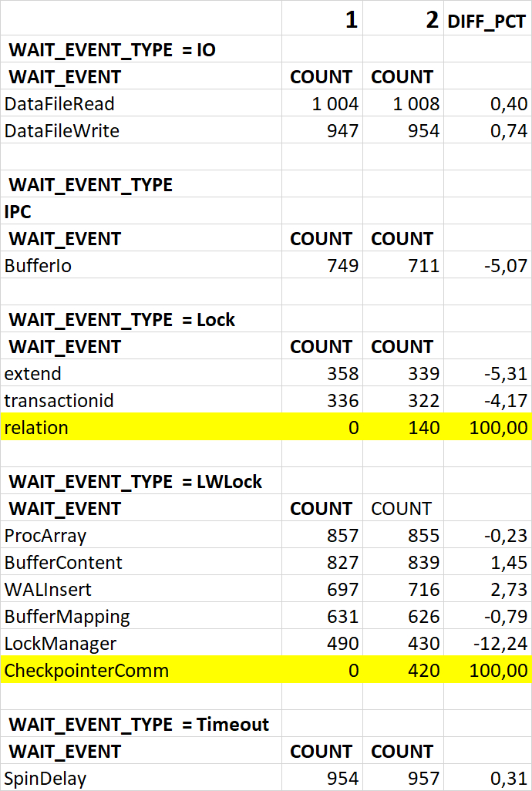
Task: Select the 'WAIT_EVENT_TYPE = LWLock' heading cell
Action: click(x=135, y=482)
